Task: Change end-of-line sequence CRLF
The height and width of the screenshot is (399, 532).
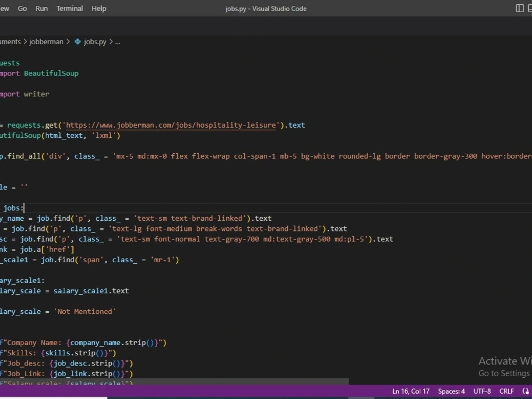Action: tap(506, 391)
